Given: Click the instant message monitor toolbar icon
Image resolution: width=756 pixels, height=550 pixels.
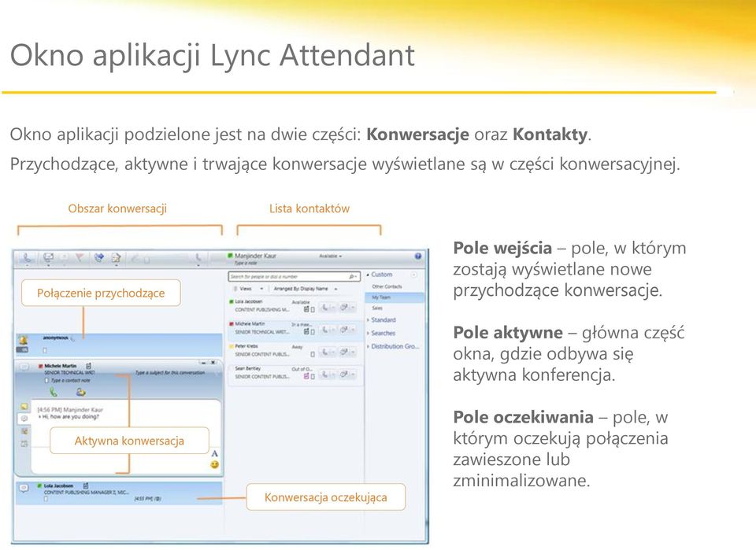Looking at the screenshot, I should (x=48, y=258).
